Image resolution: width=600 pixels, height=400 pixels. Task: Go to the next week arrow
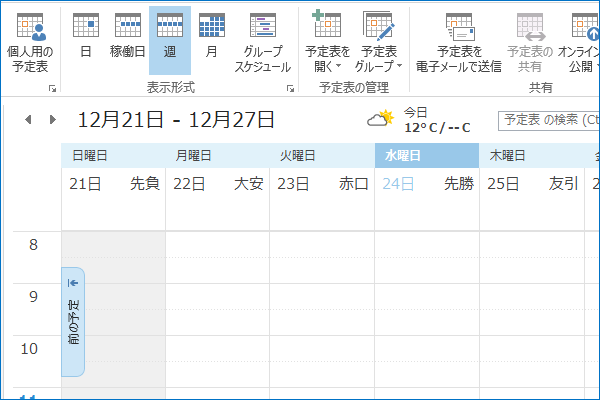53,119
